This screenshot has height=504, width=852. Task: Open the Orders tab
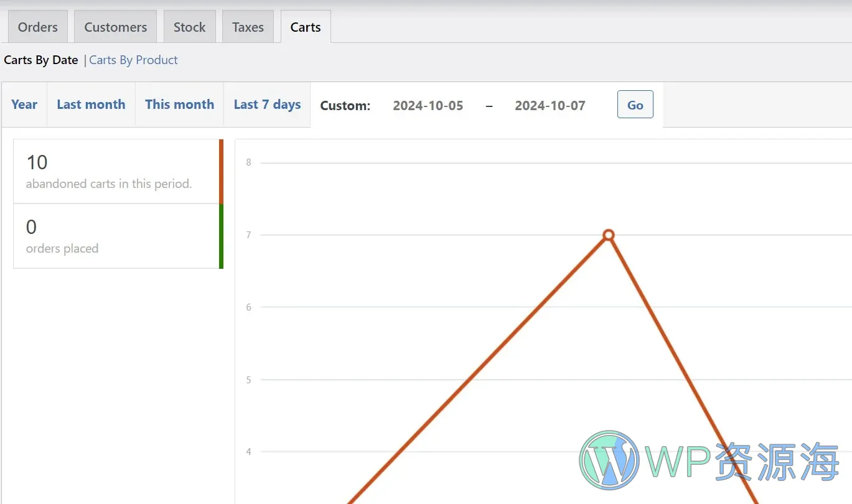(x=38, y=27)
